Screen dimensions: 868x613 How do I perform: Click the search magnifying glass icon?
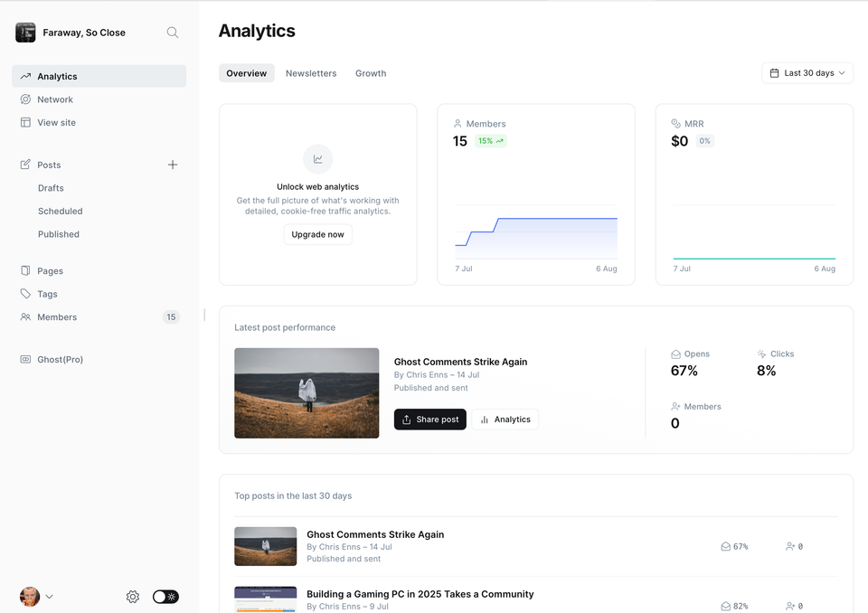(172, 32)
